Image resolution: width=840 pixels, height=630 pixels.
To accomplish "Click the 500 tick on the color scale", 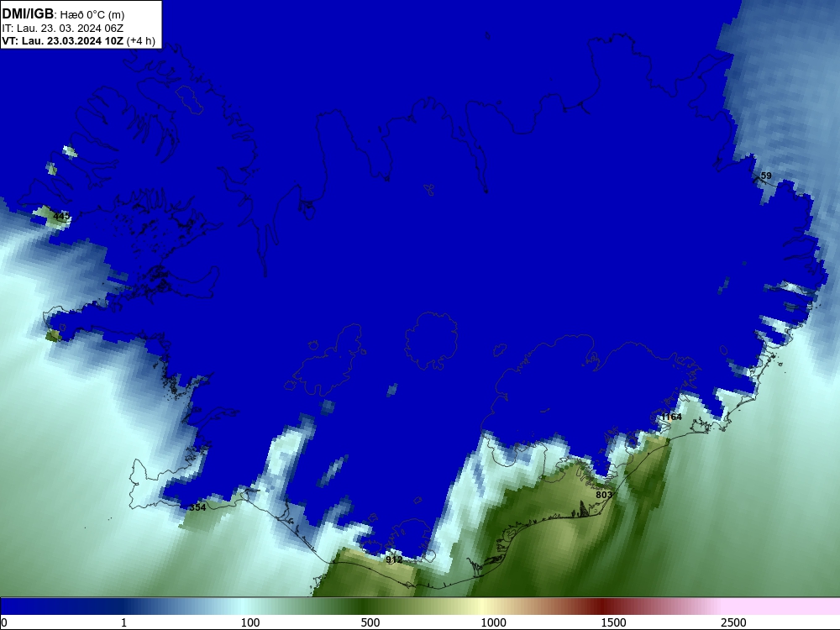I will (x=370, y=622).
